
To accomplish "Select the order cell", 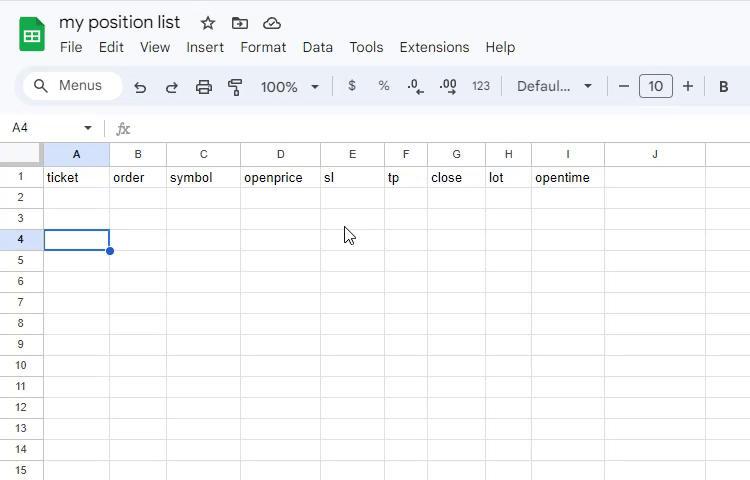I will click(138, 177).
